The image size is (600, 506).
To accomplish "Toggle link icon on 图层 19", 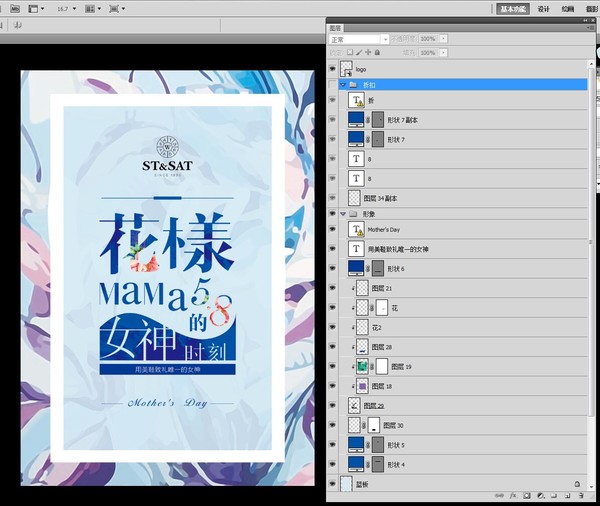I will (372, 366).
